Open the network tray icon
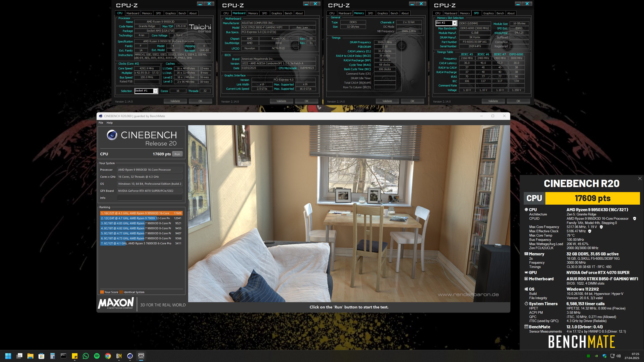This screenshot has width=644, height=362. point(612,356)
